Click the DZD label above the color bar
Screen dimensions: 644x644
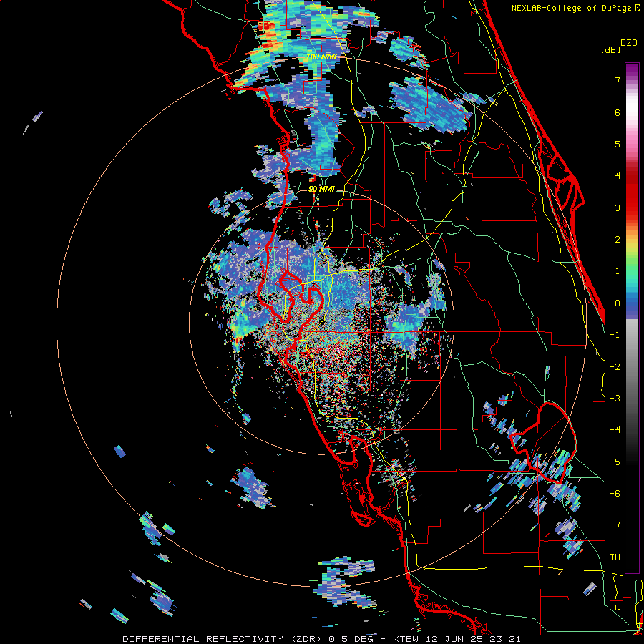(x=629, y=43)
